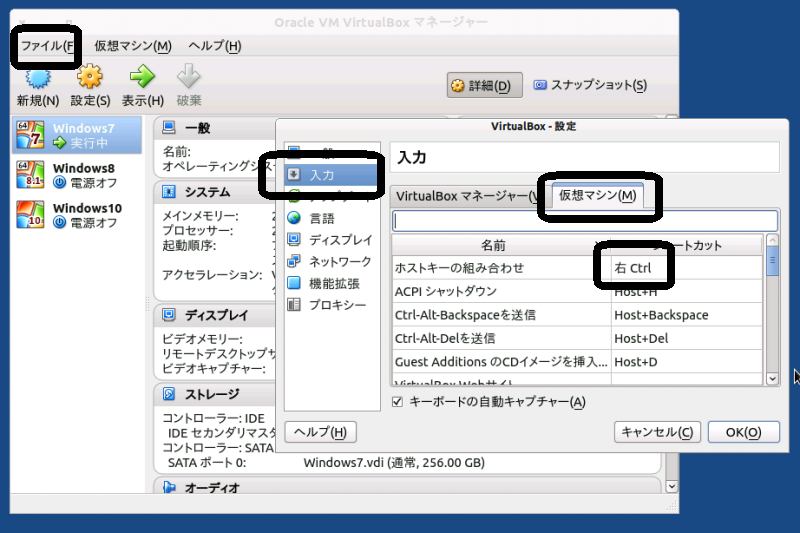Switch to VirtualBox マネージャー tab
The height and width of the screenshot is (533, 800).
pyautogui.click(x=467, y=196)
